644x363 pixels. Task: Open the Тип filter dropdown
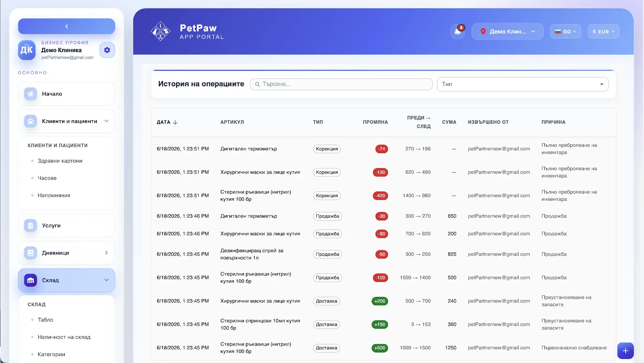coord(523,84)
